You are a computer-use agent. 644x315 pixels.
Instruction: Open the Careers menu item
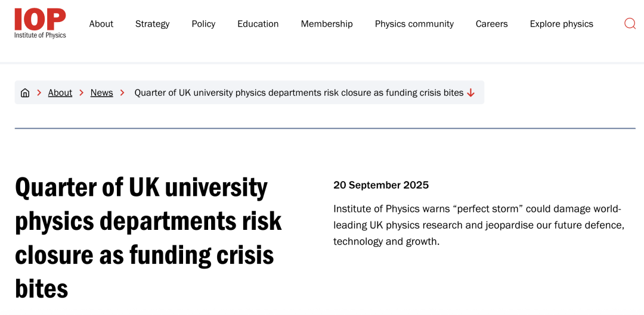pyautogui.click(x=491, y=24)
